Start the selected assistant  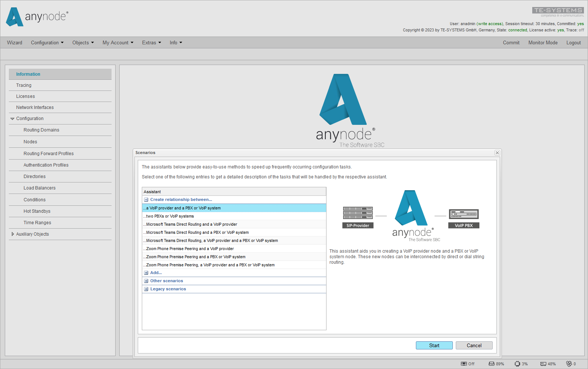[434, 345]
